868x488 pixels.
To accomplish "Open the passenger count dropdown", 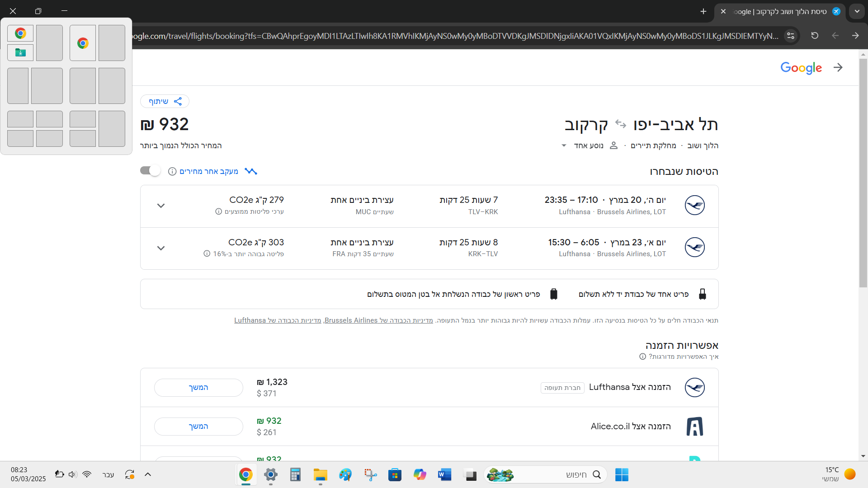I will (x=588, y=145).
